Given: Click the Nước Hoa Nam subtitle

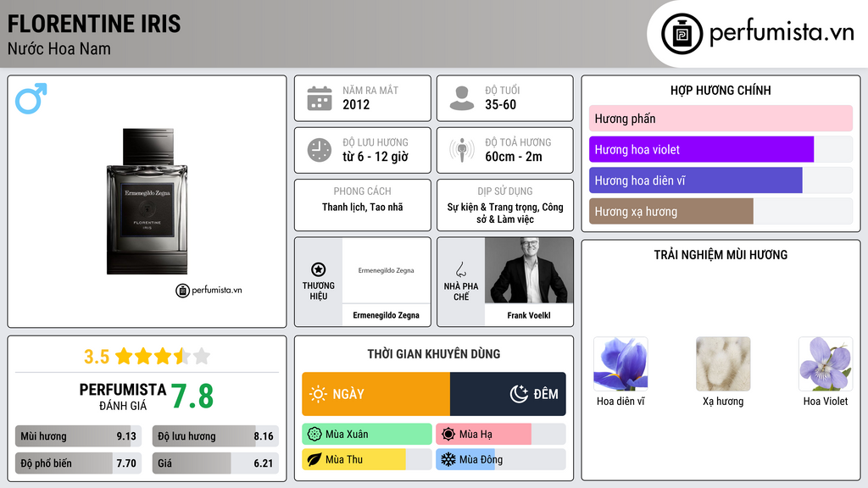Looking at the screenshot, I should 59,48.
